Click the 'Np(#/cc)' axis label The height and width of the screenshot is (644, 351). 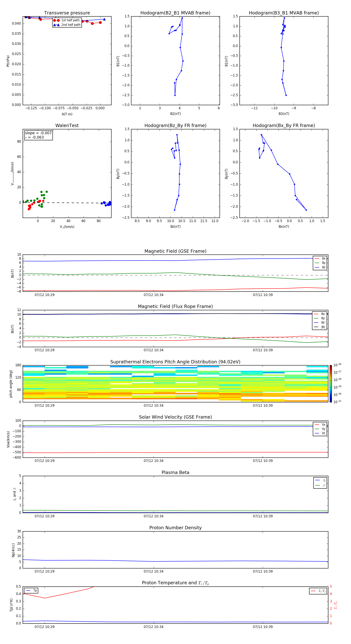pyautogui.click(x=13, y=550)
